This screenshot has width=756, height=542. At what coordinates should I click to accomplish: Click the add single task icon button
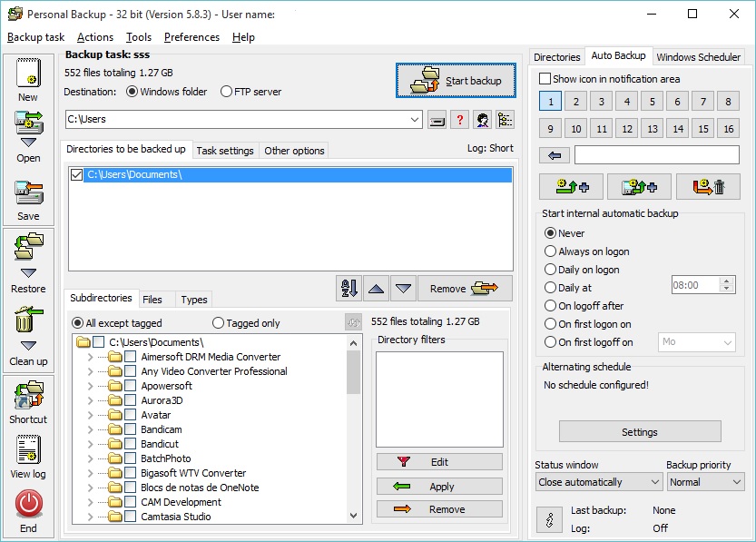point(572,187)
